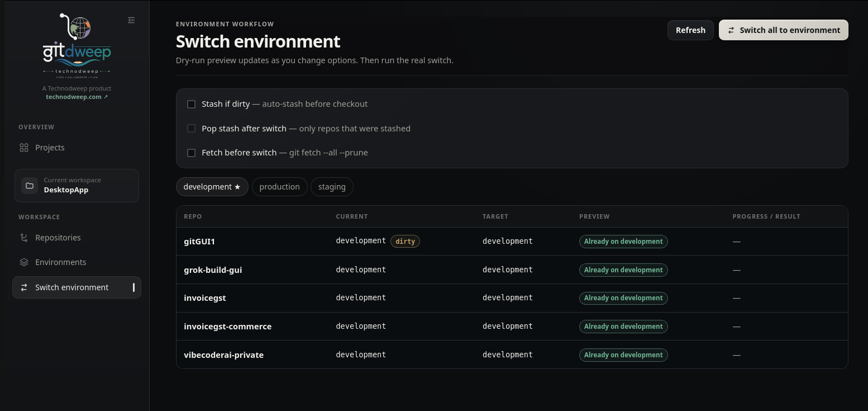Click the Projects grid icon
Image resolution: width=868 pixels, height=411 pixels.
pyautogui.click(x=24, y=148)
